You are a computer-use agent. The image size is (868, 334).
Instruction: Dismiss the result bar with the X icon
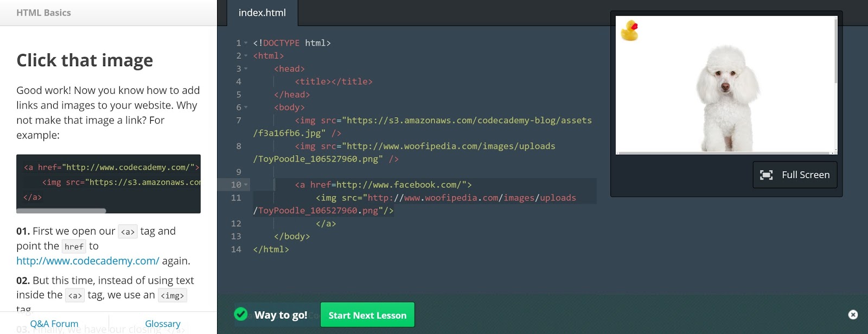point(853,314)
